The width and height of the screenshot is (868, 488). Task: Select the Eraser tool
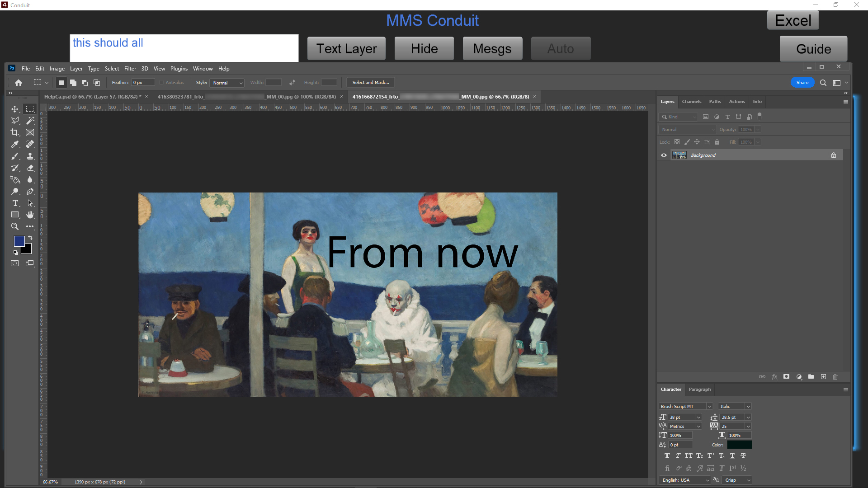point(30,168)
